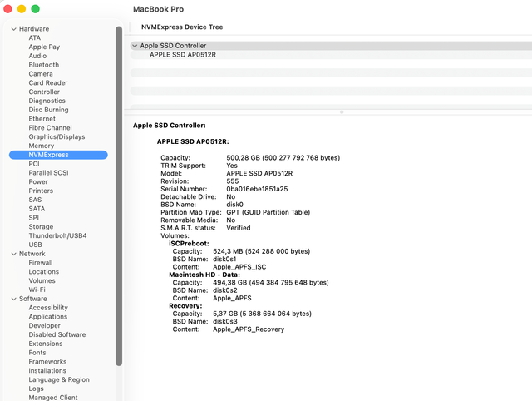
Task: Maximize the window with green button
Action: pyautogui.click(x=35, y=9)
